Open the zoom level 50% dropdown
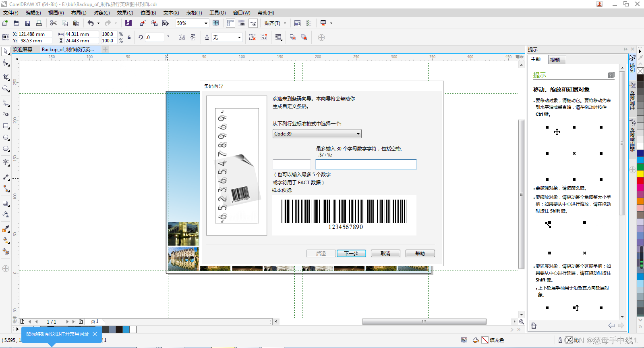644x348 pixels. [206, 23]
